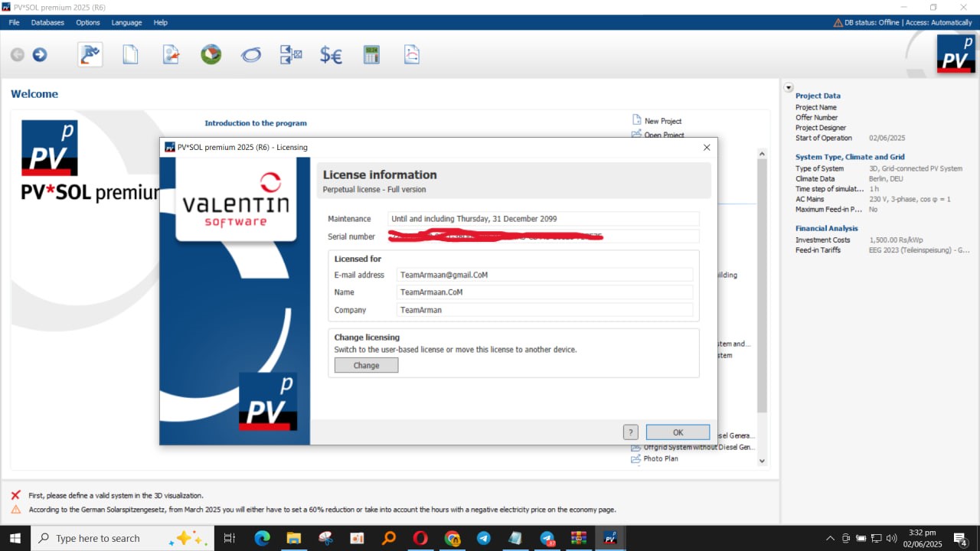Click the Windows taskbar search box
This screenshot has height=551, width=980.
[x=122, y=538]
